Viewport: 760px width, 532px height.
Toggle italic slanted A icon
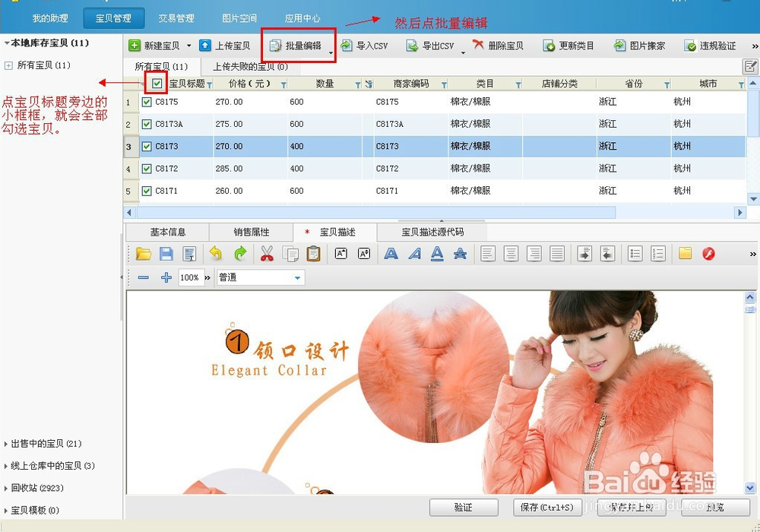tap(414, 253)
